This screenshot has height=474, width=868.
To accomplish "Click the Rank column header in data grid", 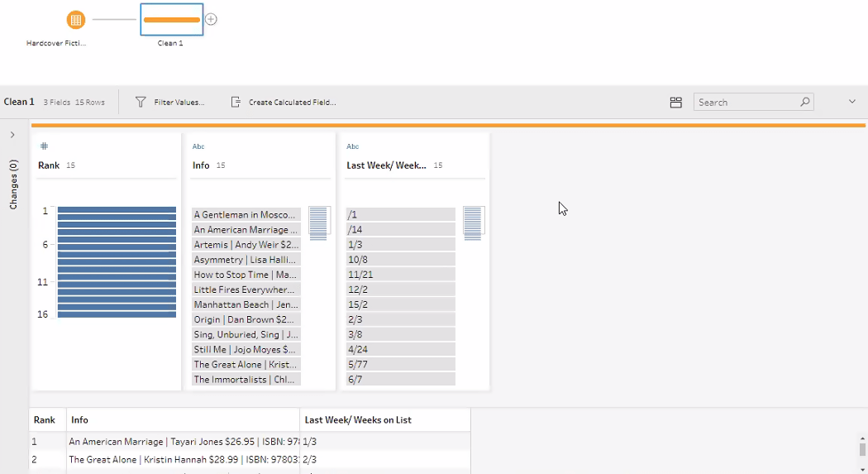I will tap(48, 419).
